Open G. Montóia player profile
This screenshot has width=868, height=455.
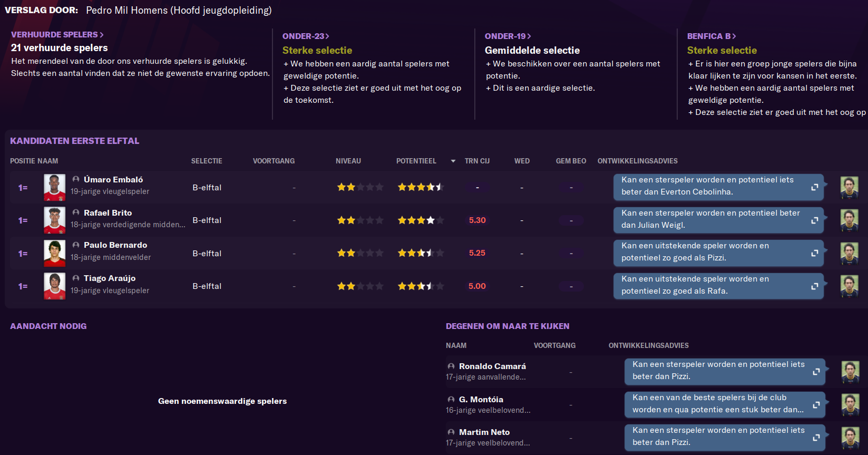[481, 400]
